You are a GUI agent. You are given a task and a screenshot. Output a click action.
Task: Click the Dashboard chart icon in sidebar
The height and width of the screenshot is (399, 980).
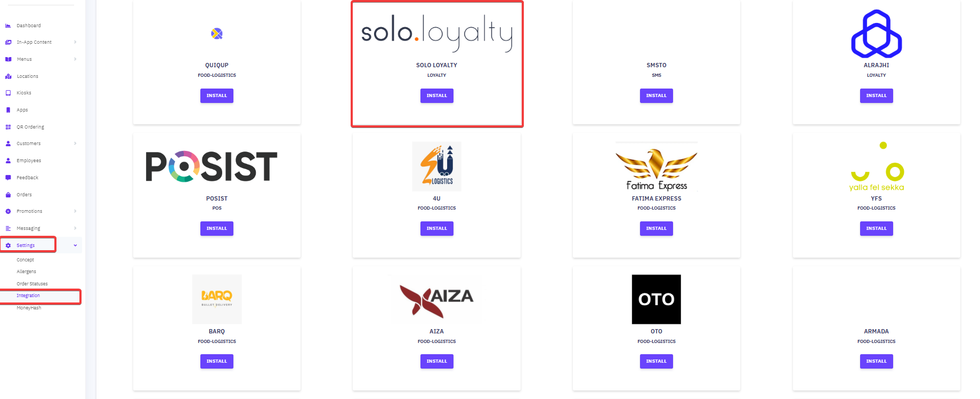coord(8,26)
